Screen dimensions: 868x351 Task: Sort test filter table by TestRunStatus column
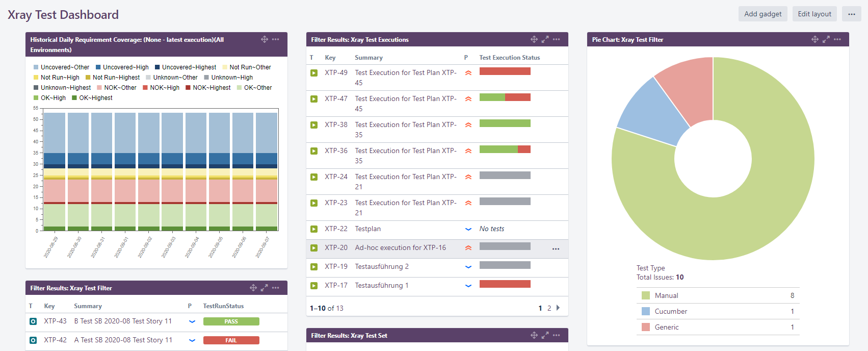point(223,306)
